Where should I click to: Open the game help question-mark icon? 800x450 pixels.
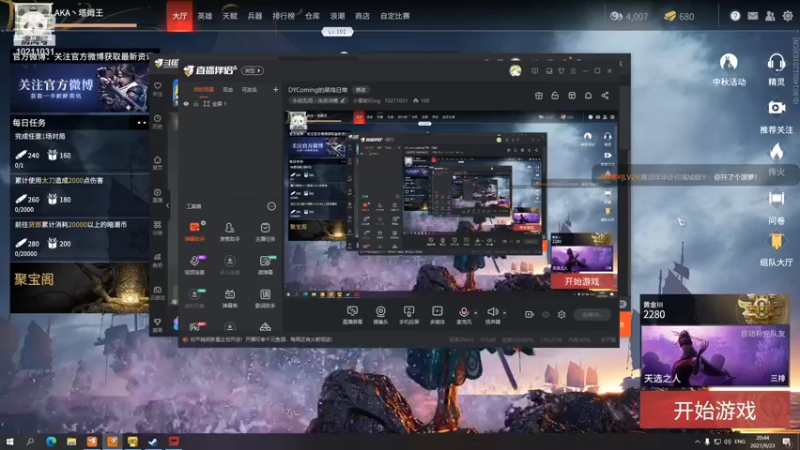click(735, 16)
